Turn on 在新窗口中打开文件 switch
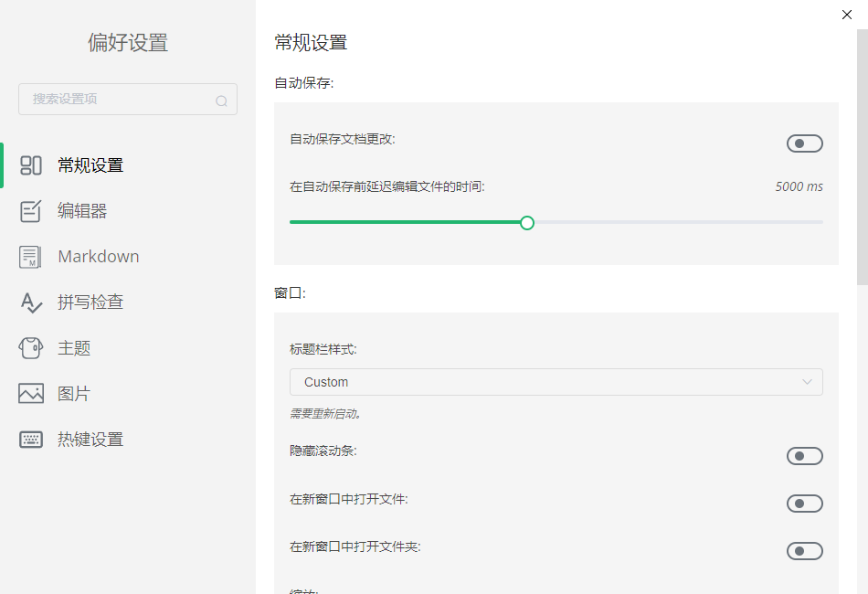Viewport: 868px width, 594px height. [x=804, y=504]
